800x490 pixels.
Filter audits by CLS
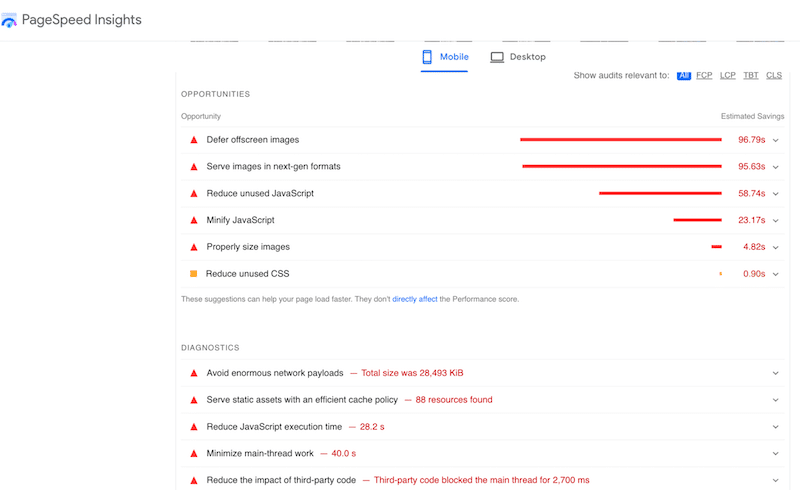coord(774,75)
